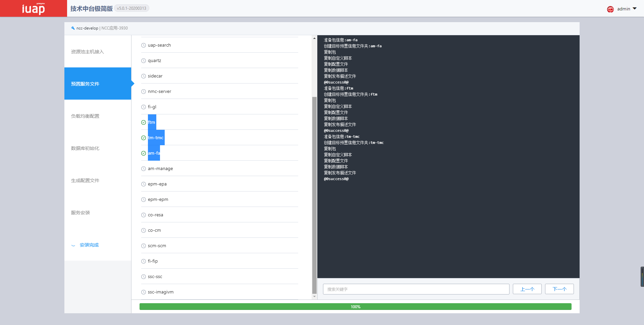Click the clock icon beside fi-gl
Viewport: 644px width, 325px height.
point(144,107)
